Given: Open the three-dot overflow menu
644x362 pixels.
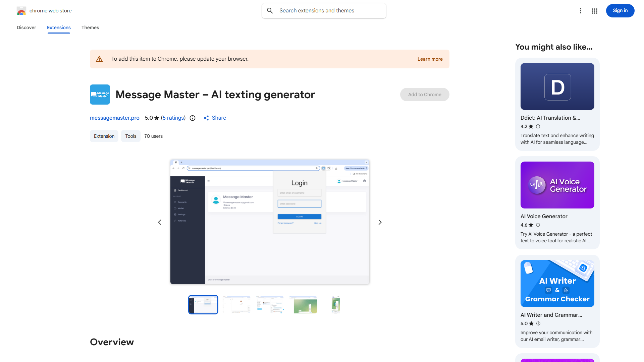Looking at the screenshot, I should pyautogui.click(x=581, y=11).
